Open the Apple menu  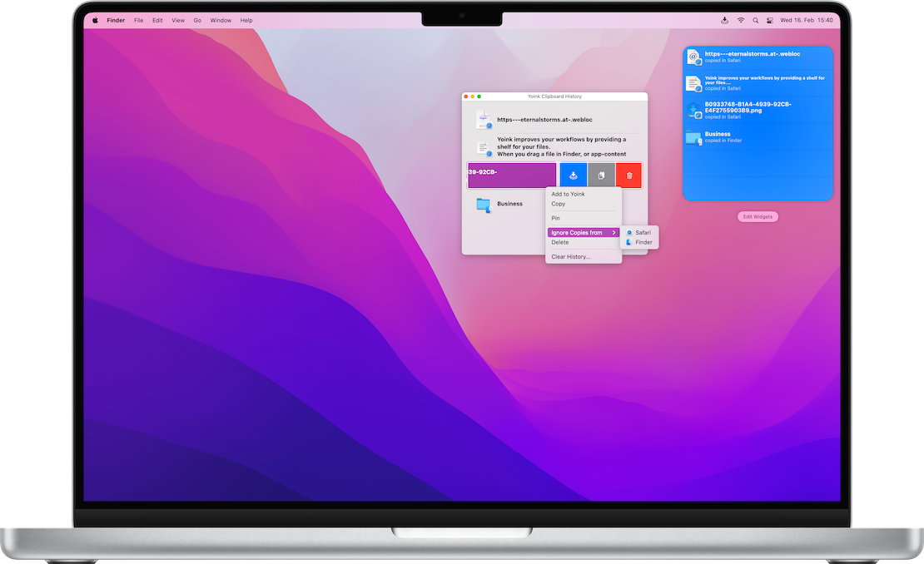point(95,20)
